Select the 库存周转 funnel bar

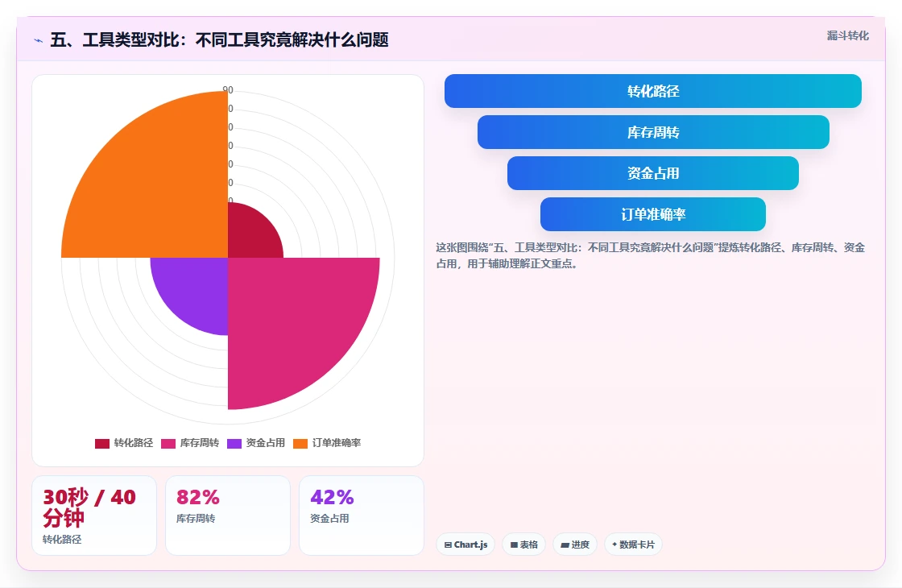[653, 132]
